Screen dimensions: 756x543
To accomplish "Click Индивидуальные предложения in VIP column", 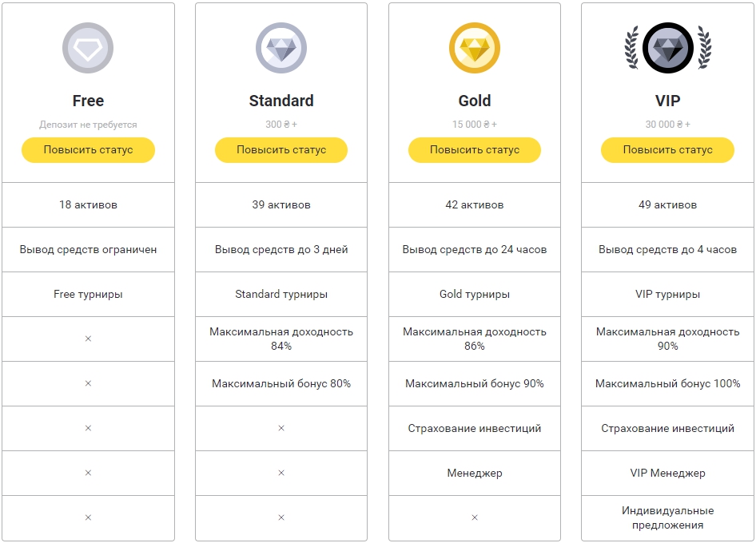I will click(x=668, y=517).
